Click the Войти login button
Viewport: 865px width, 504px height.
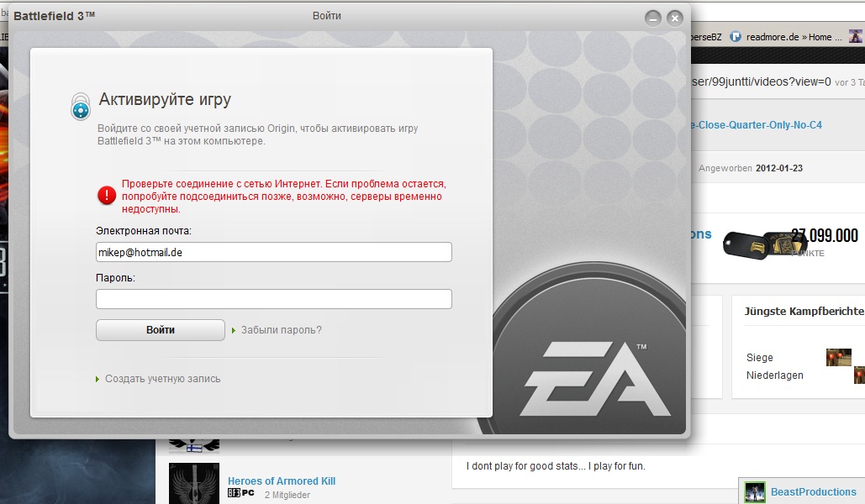[x=160, y=330]
